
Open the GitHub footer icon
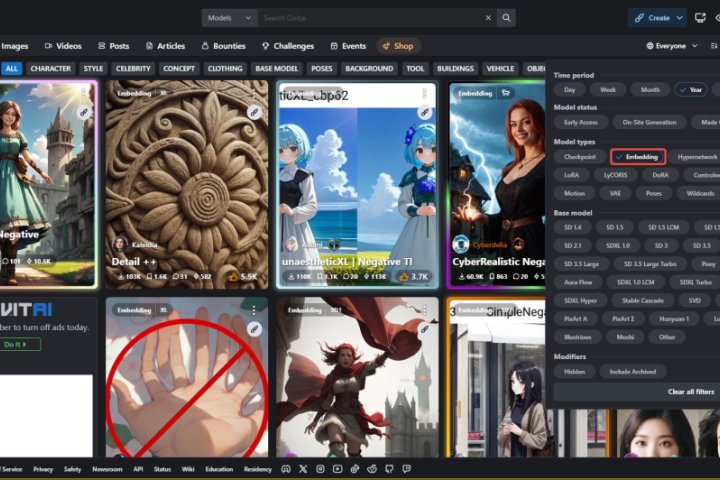[x=389, y=468]
